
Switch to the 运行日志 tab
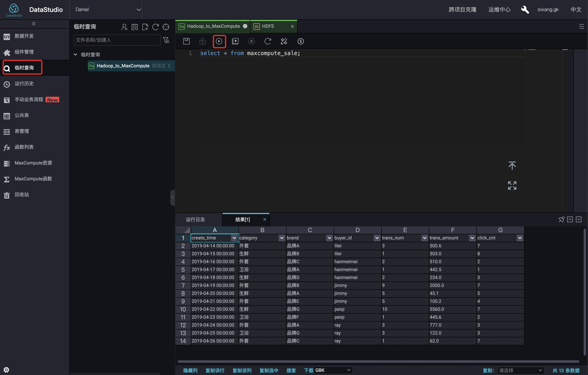(x=195, y=219)
